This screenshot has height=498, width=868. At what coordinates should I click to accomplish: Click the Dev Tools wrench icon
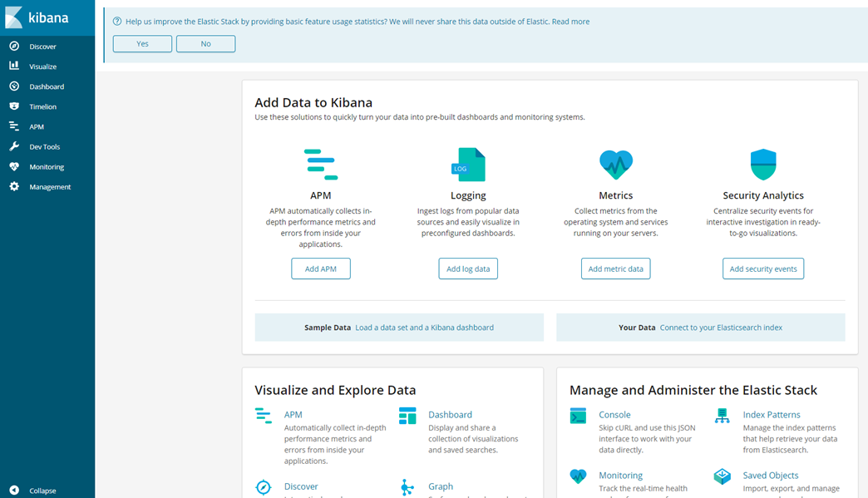14,146
